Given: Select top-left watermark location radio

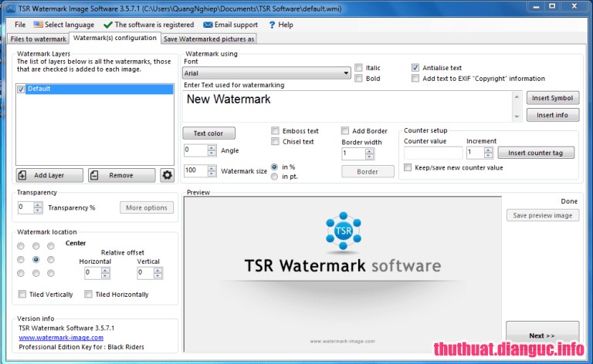Looking at the screenshot, I should tap(21, 246).
